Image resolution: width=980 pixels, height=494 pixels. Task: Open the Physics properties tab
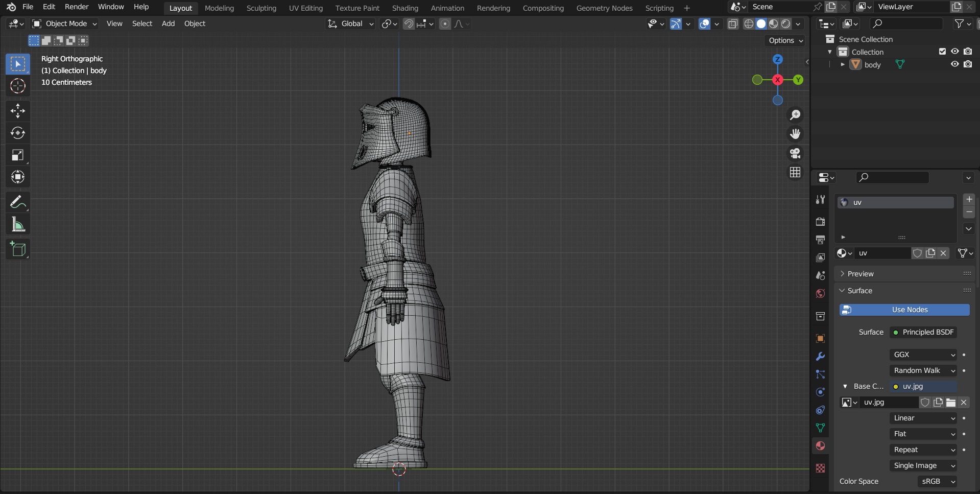821,392
